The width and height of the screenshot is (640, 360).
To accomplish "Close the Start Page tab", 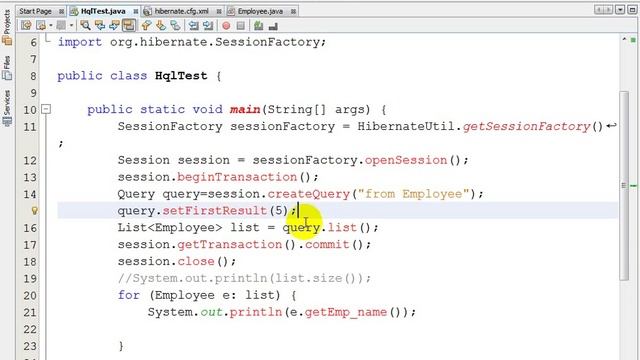I will [x=61, y=11].
